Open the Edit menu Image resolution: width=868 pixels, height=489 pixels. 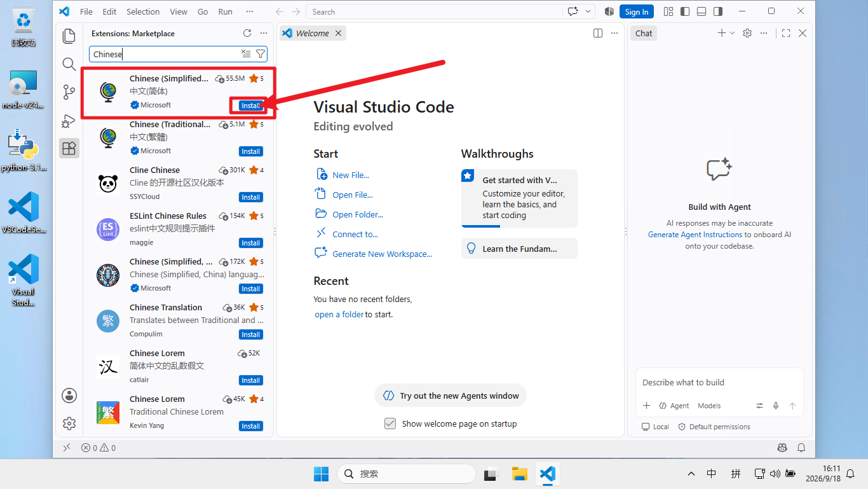point(109,11)
